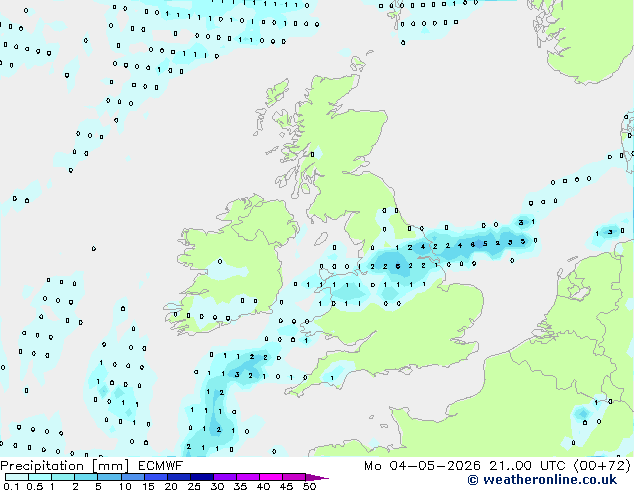The width and height of the screenshot is (634, 490).
Task: Click the 35–40 mm violet legend swatch
Action: pos(248,477)
